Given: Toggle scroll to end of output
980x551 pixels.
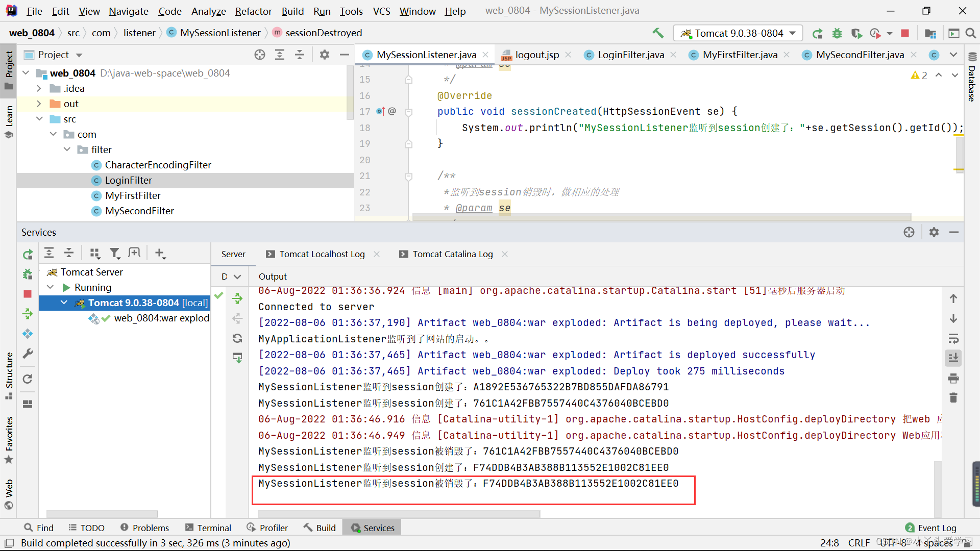Looking at the screenshot, I should coord(953,358).
